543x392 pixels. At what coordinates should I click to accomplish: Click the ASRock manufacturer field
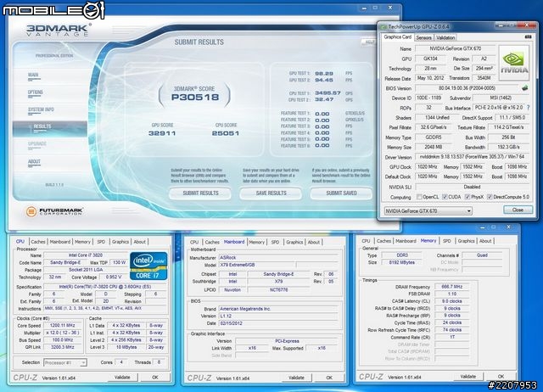pyautogui.click(x=278, y=258)
